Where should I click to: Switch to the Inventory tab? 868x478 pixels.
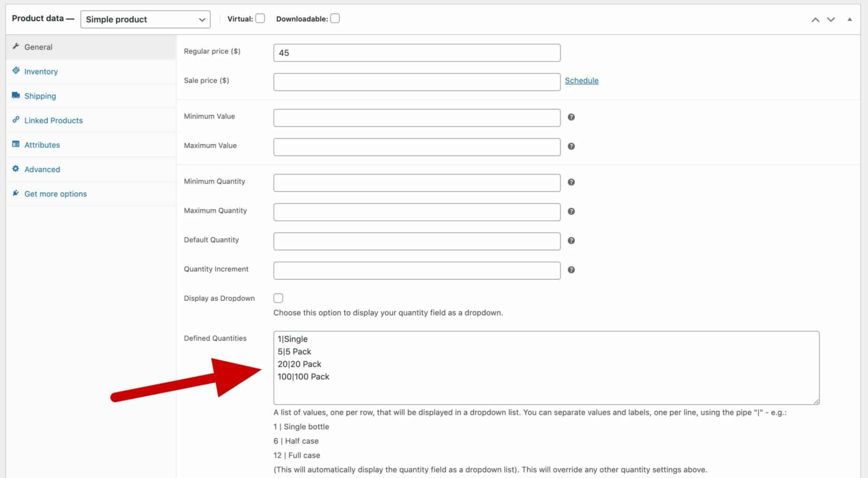[x=91, y=71]
